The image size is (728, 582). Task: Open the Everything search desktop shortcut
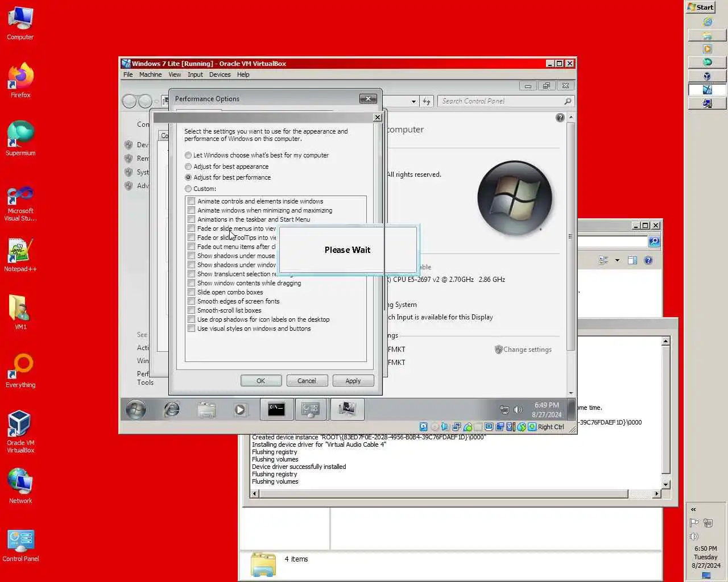(x=20, y=371)
